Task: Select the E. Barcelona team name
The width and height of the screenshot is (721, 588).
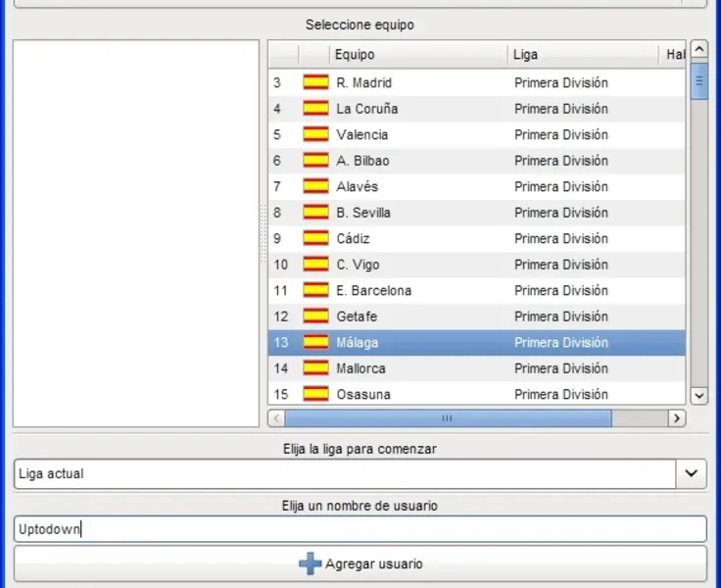Action: point(374,291)
